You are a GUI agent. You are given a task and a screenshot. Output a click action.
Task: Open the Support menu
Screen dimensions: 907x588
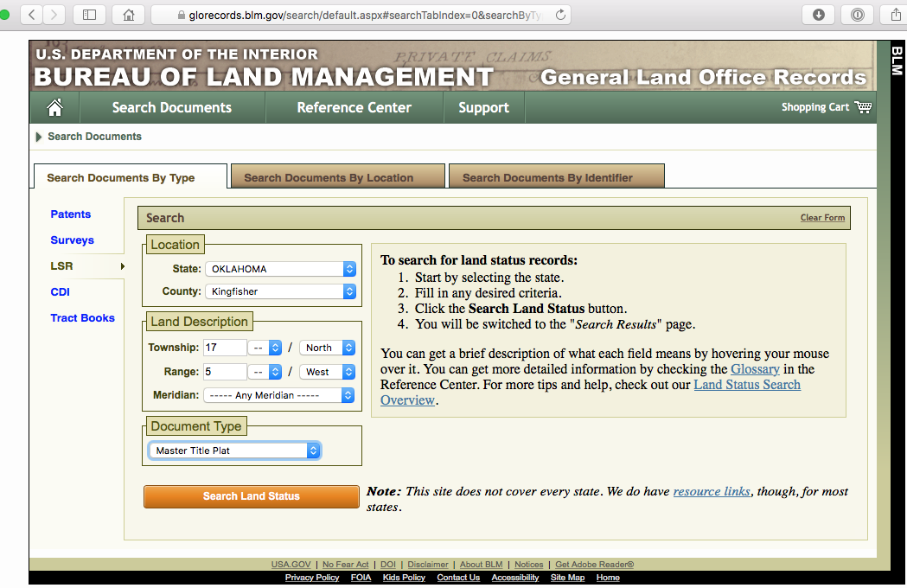[x=483, y=107]
